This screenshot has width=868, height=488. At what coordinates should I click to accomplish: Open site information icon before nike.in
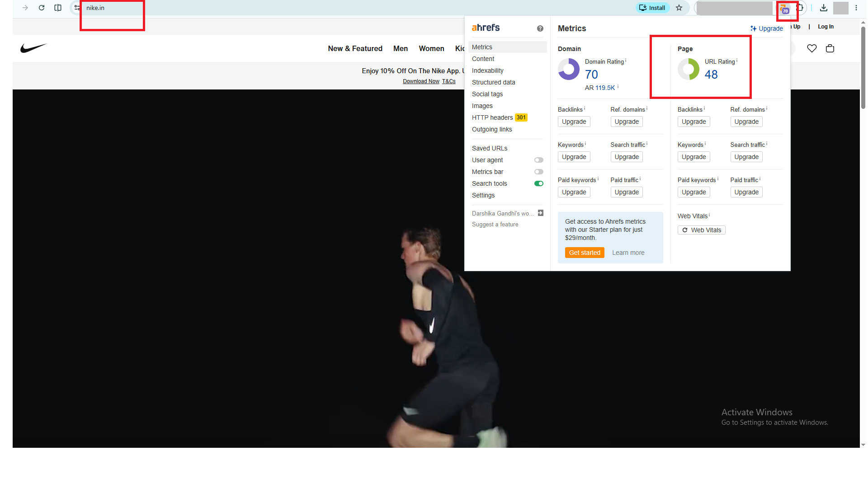[x=77, y=8]
